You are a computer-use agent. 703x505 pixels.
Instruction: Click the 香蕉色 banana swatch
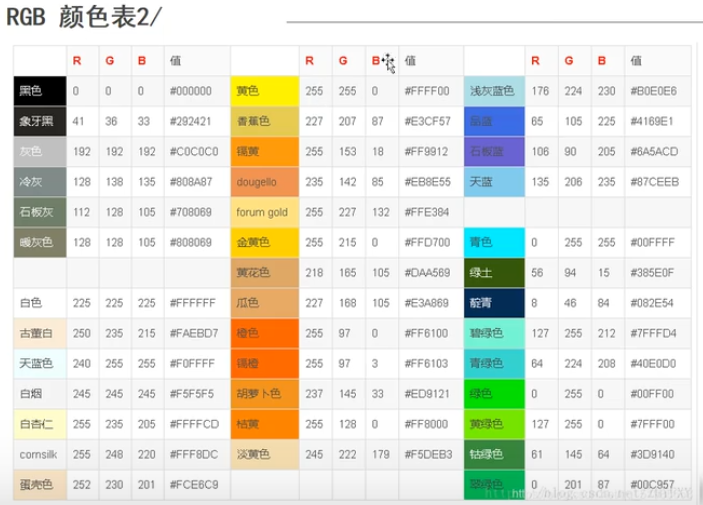(x=265, y=121)
